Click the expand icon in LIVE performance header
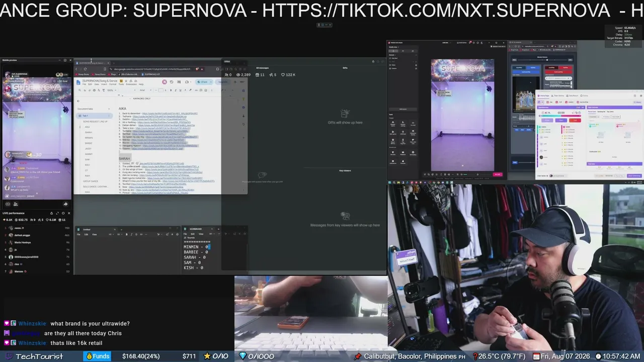 pos(57,213)
